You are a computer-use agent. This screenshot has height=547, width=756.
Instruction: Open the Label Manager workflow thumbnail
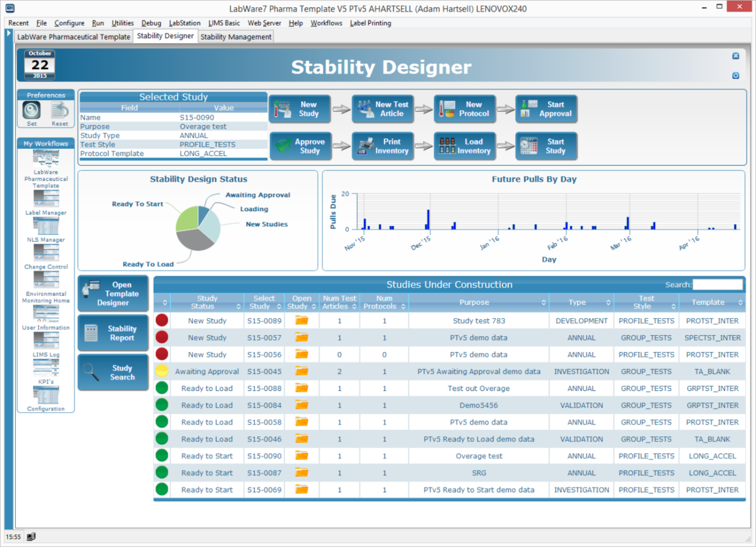46,199
